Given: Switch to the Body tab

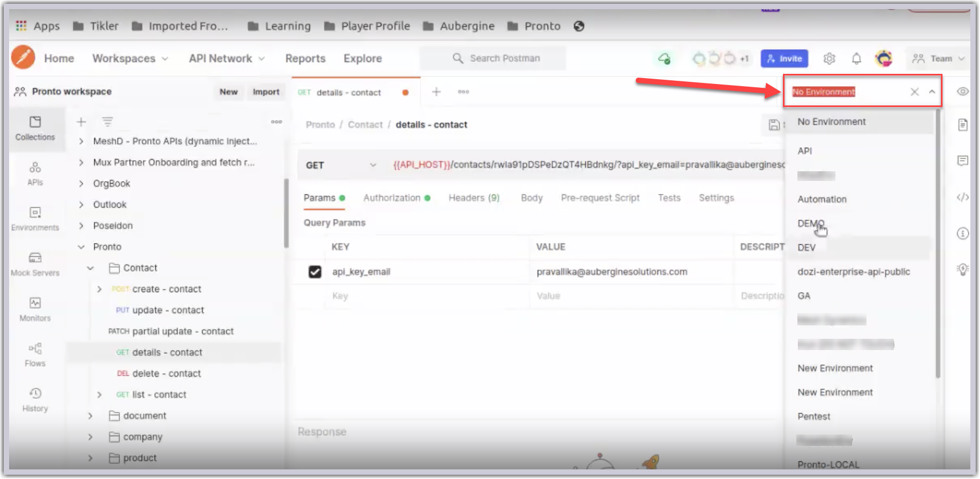Looking at the screenshot, I should click(x=532, y=198).
